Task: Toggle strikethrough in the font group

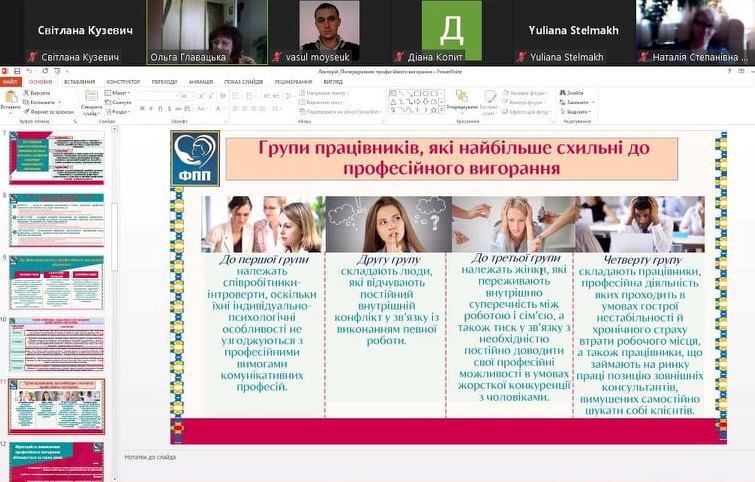Action: (x=178, y=109)
